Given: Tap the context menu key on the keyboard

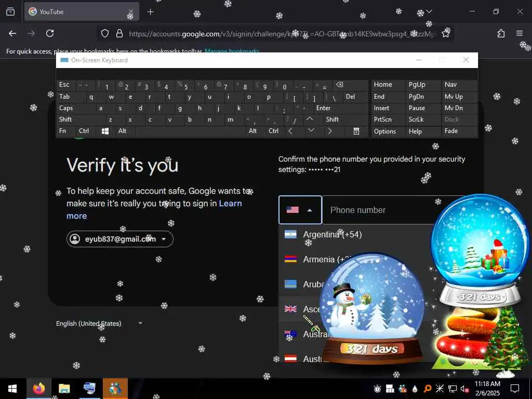Looking at the screenshot, I should coord(356,131).
